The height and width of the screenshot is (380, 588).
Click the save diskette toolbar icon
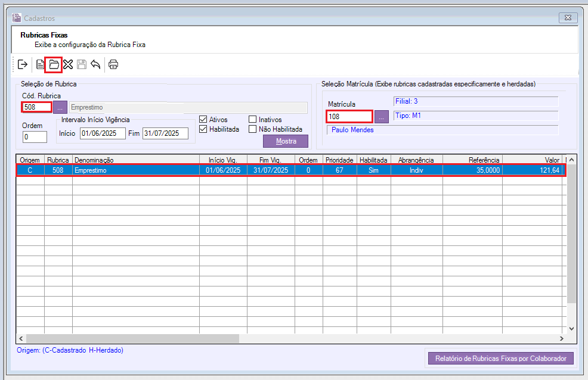click(82, 64)
